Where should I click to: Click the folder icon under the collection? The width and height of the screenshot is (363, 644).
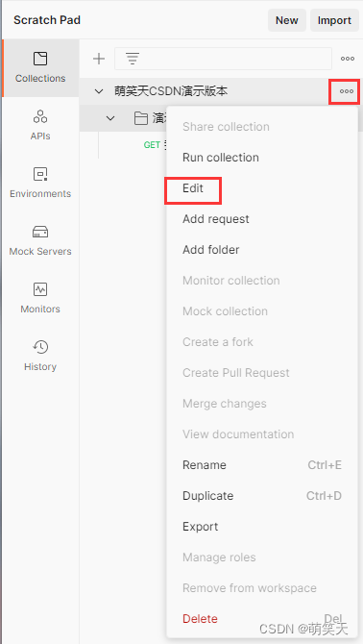141,118
